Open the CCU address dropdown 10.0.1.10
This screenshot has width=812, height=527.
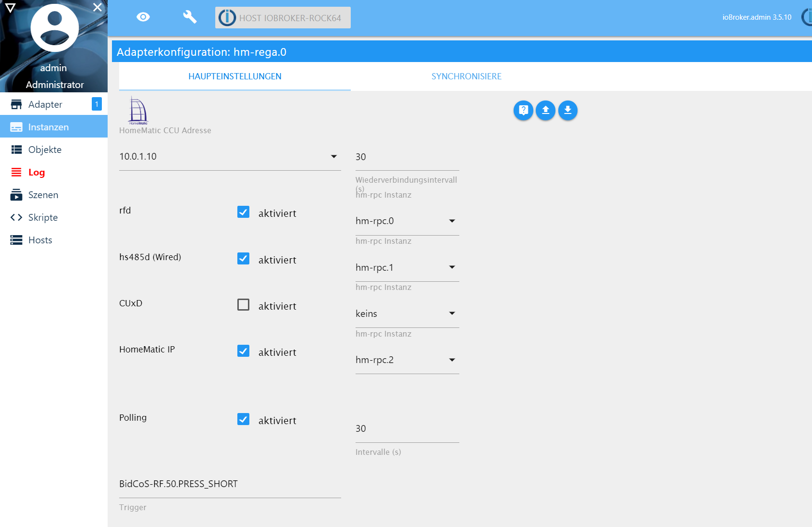230,157
